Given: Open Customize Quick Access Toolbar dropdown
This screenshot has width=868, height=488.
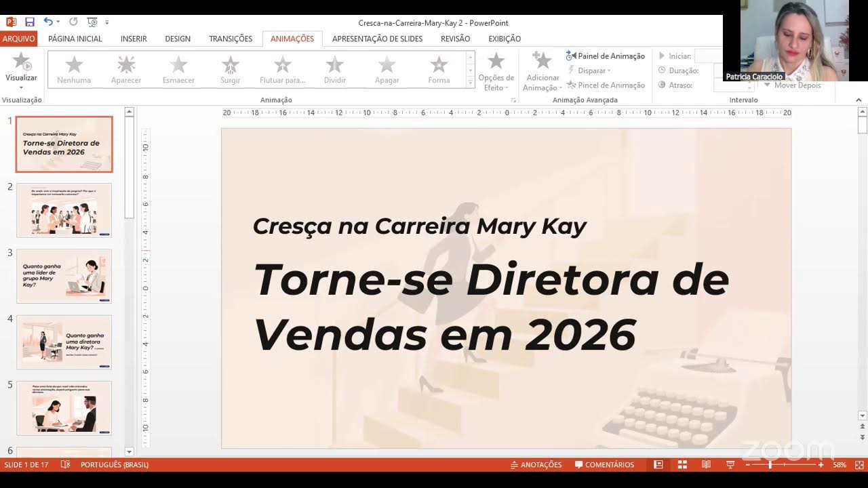Looking at the screenshot, I should [x=107, y=23].
